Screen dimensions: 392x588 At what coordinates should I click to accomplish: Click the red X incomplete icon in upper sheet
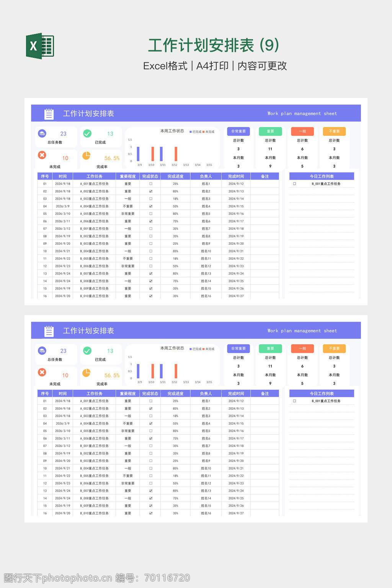tap(42, 155)
